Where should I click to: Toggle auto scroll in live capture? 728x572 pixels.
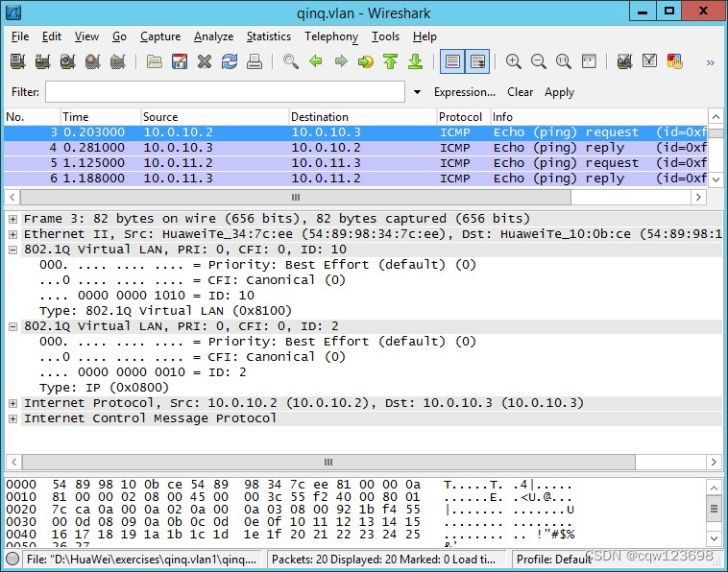tap(477, 61)
